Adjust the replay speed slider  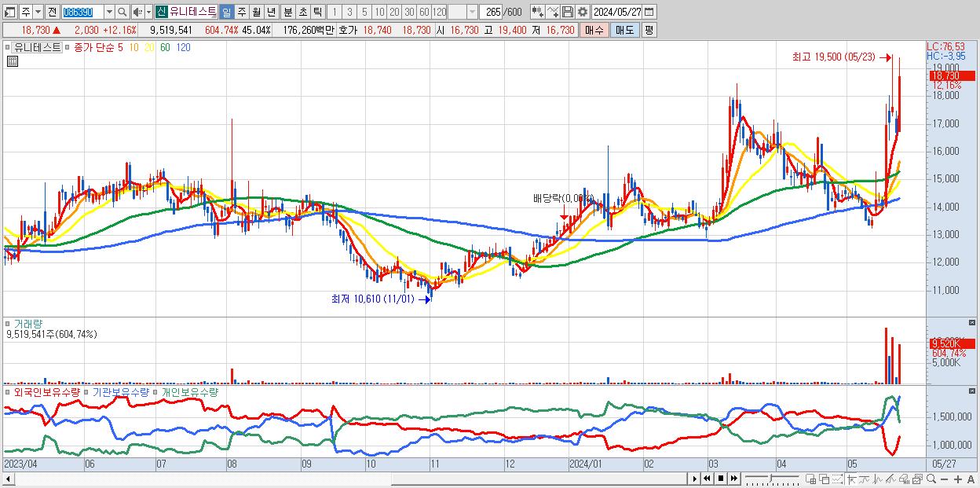771,478
